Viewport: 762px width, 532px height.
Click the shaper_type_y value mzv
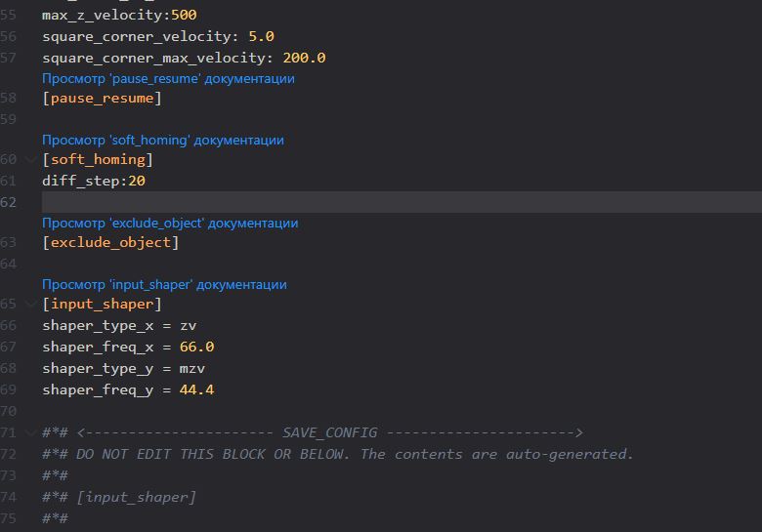[192, 368]
